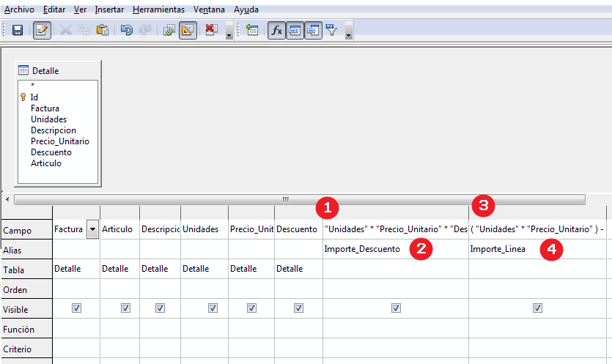
Task: Click the scrollbar left arrow
Action: coord(7,199)
